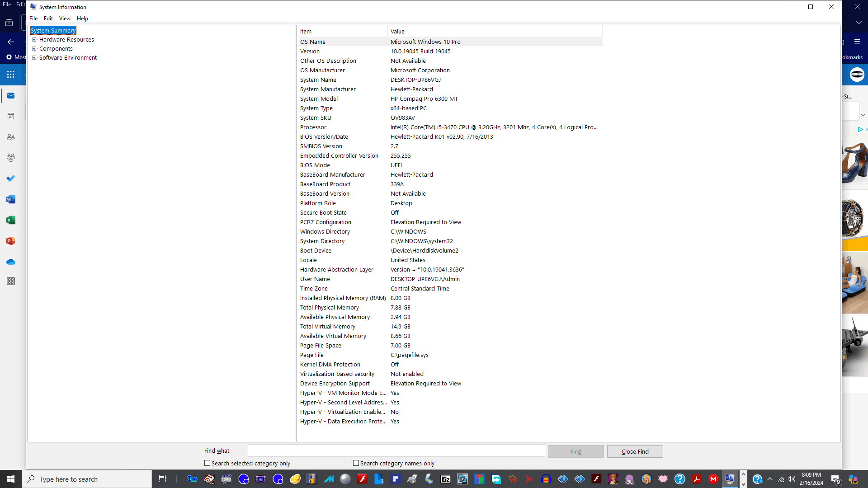This screenshot has height=488, width=868.
Task: Click the taskbar search box
Action: [87, 479]
